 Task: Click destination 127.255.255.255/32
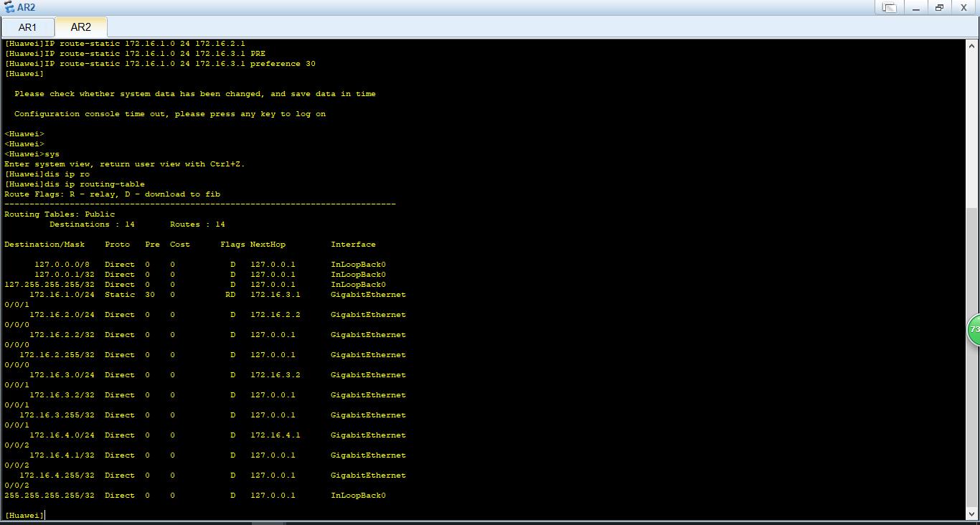point(50,285)
